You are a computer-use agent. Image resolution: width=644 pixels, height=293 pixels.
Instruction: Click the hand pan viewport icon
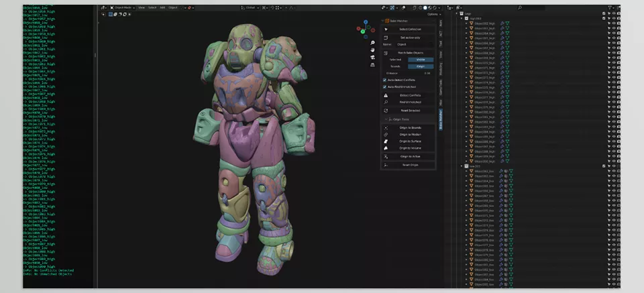tap(372, 50)
